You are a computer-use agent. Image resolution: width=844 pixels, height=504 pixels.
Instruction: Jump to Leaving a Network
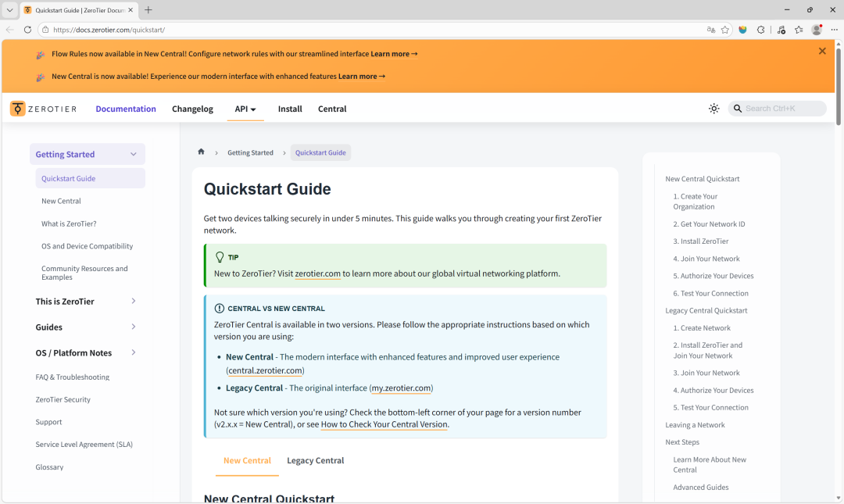695,425
